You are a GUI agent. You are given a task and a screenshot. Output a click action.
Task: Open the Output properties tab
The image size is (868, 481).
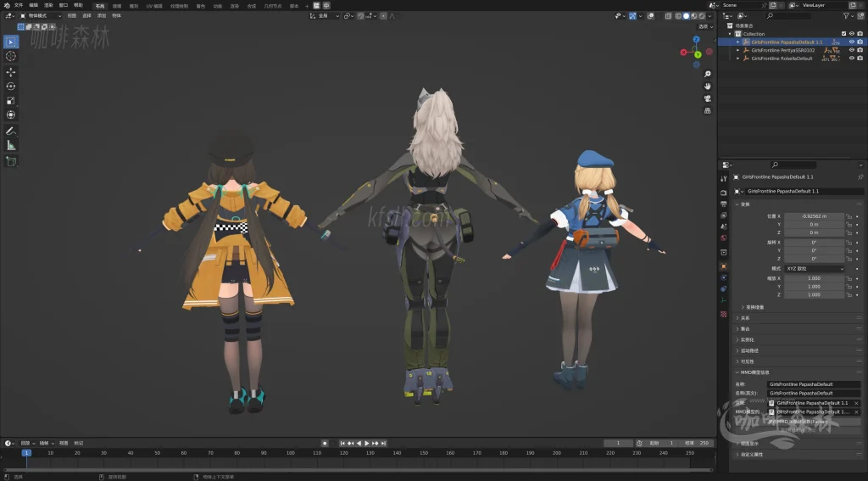(x=724, y=204)
